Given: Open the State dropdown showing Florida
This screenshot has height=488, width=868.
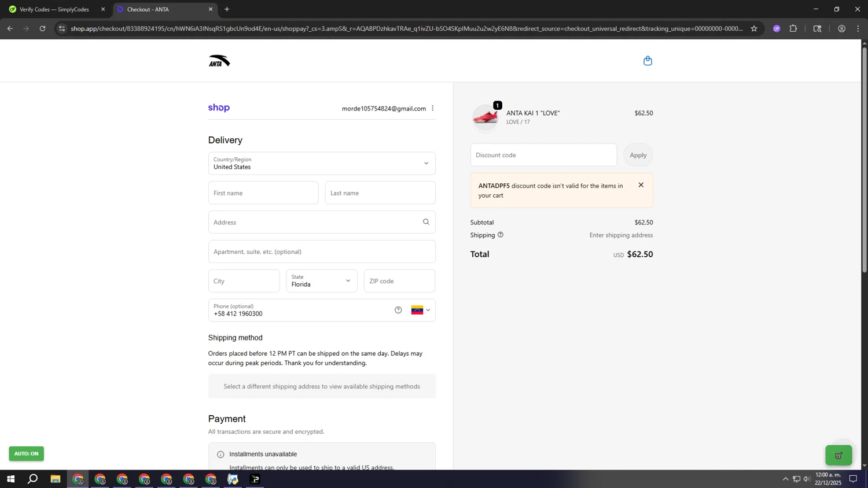Looking at the screenshot, I should click(322, 281).
